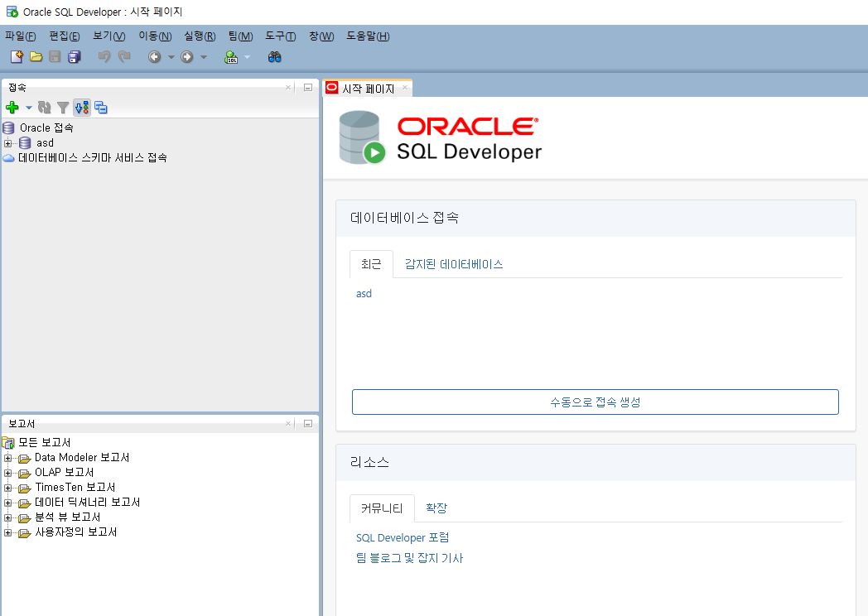Minimize the connections panel
Viewport: 868px width, 616px height.
[308, 88]
